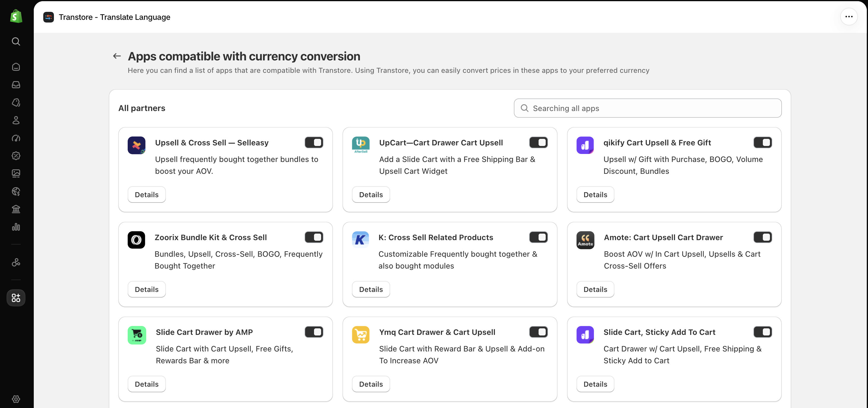Focus the Searching all apps field
Viewport: 868px width, 408px height.
click(x=648, y=108)
